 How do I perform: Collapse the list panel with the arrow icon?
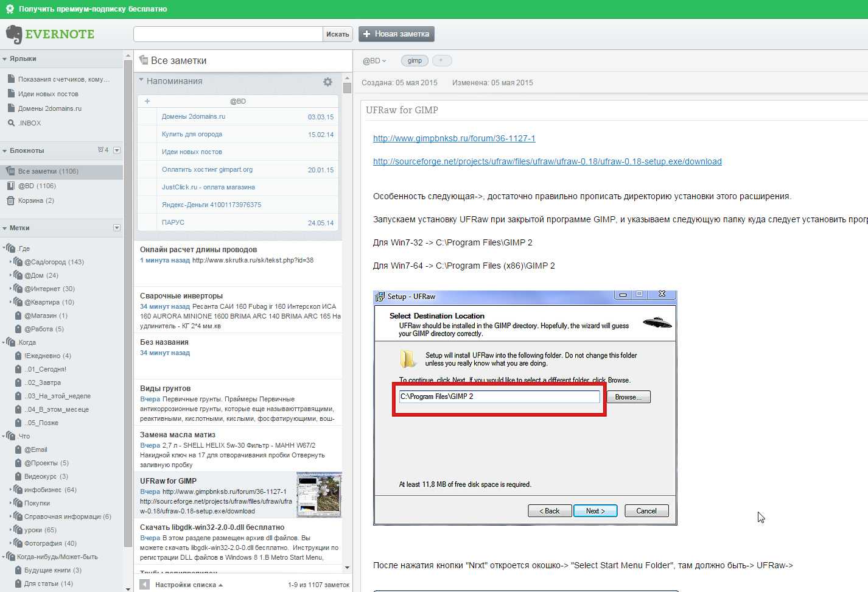pyautogui.click(x=144, y=584)
